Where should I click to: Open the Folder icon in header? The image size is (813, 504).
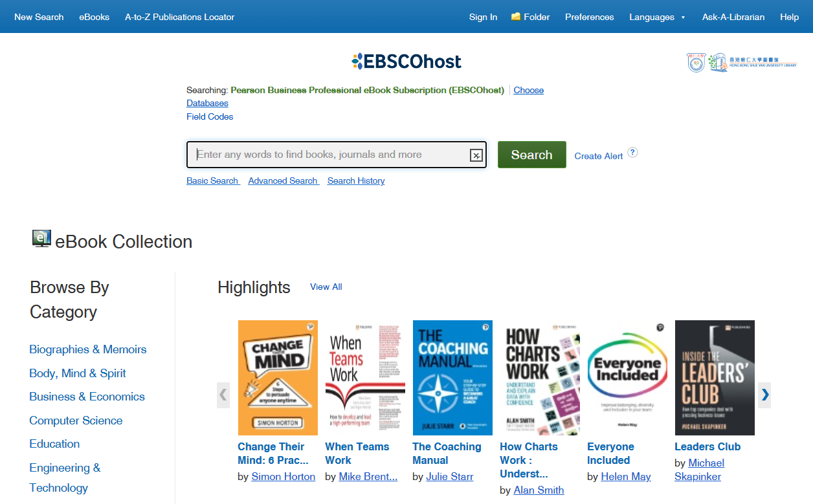point(516,17)
